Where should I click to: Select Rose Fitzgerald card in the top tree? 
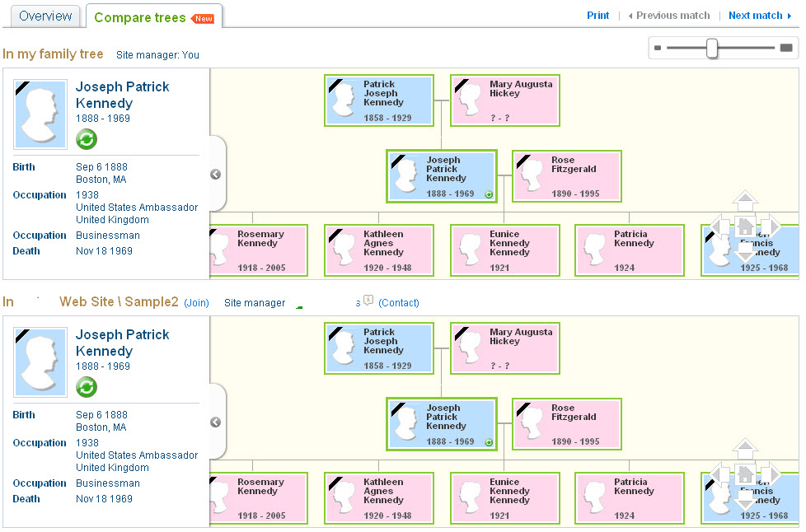(x=566, y=176)
